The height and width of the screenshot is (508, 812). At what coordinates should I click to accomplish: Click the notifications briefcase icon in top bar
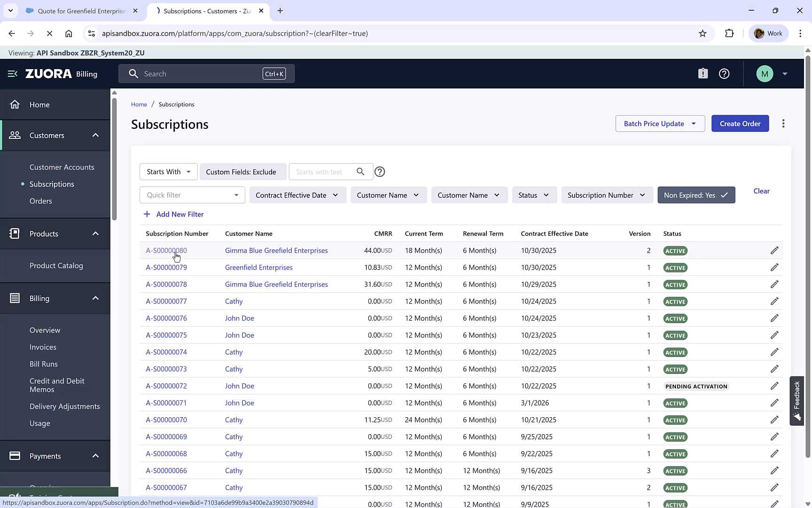click(x=703, y=73)
